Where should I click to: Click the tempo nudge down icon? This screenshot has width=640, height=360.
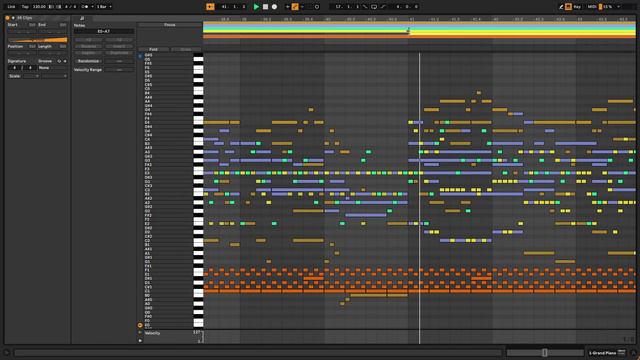(51, 7)
